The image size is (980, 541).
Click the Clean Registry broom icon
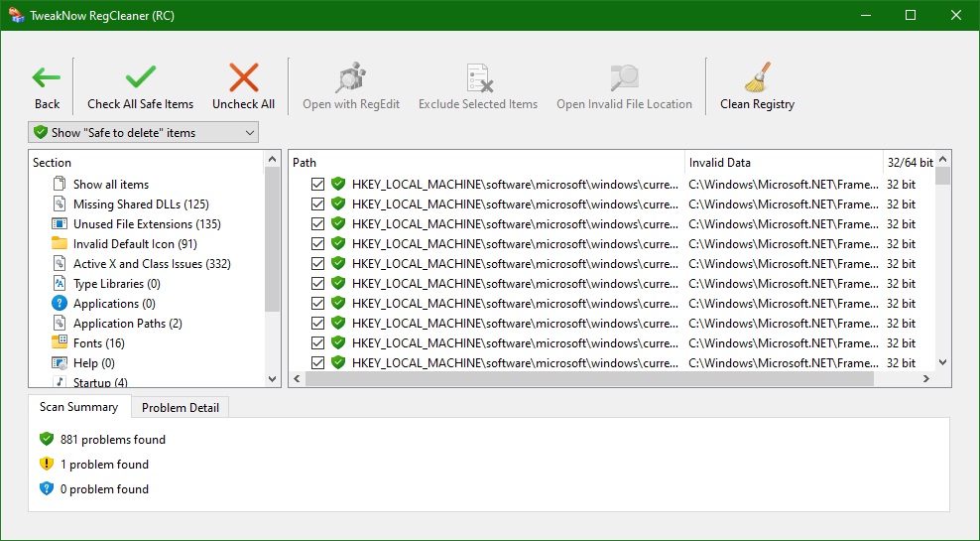tap(758, 77)
